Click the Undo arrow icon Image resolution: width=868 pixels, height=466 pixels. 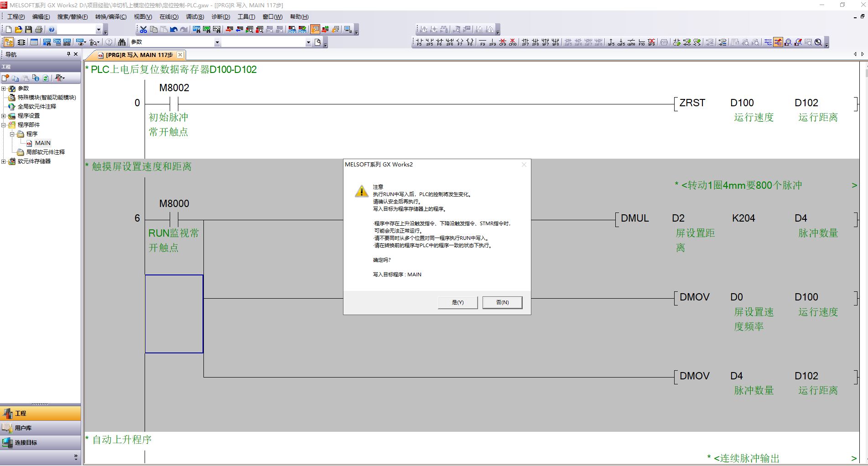(x=174, y=30)
